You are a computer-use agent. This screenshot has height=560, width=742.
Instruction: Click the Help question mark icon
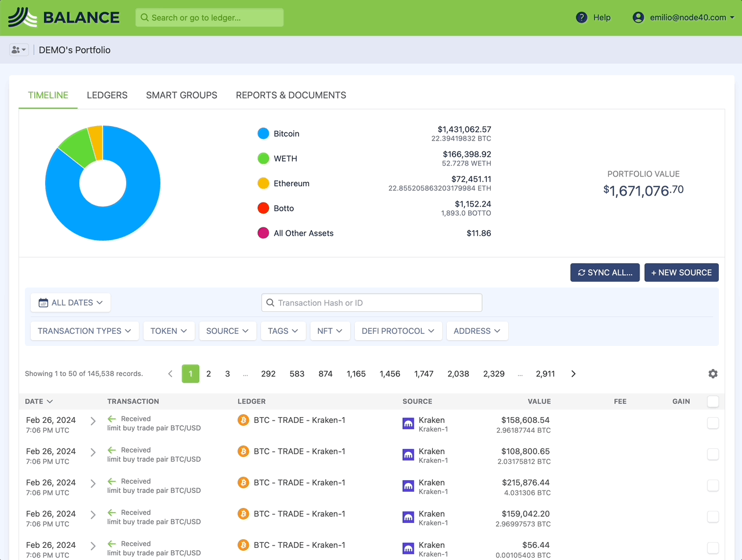[x=582, y=17]
